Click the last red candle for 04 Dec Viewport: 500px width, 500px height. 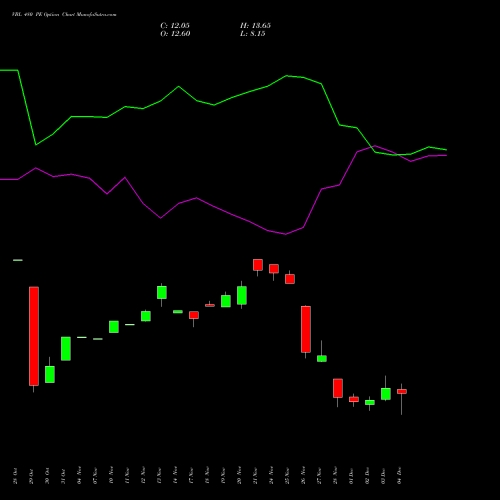pyautogui.click(x=402, y=391)
